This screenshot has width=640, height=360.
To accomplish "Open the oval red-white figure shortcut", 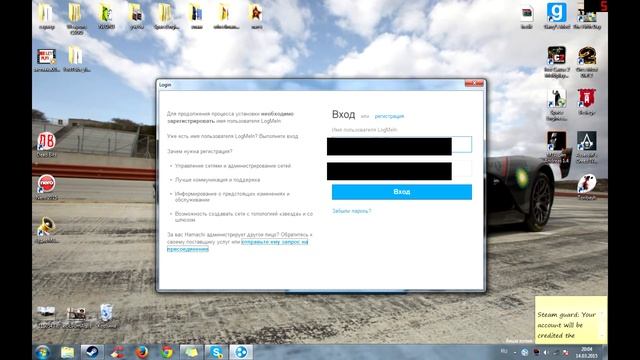I will 587,187.
